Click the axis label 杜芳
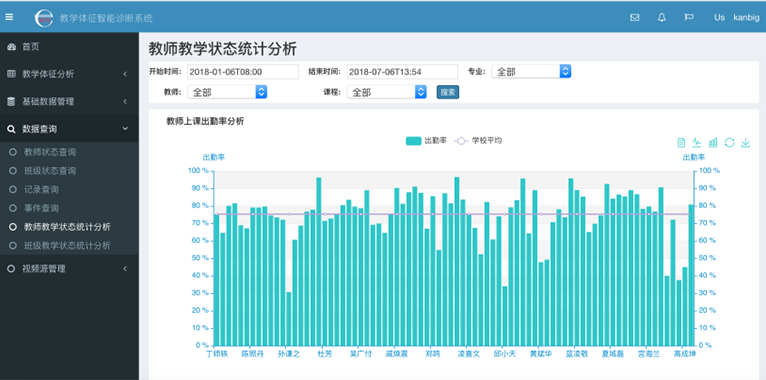The image size is (766, 380). [325, 354]
